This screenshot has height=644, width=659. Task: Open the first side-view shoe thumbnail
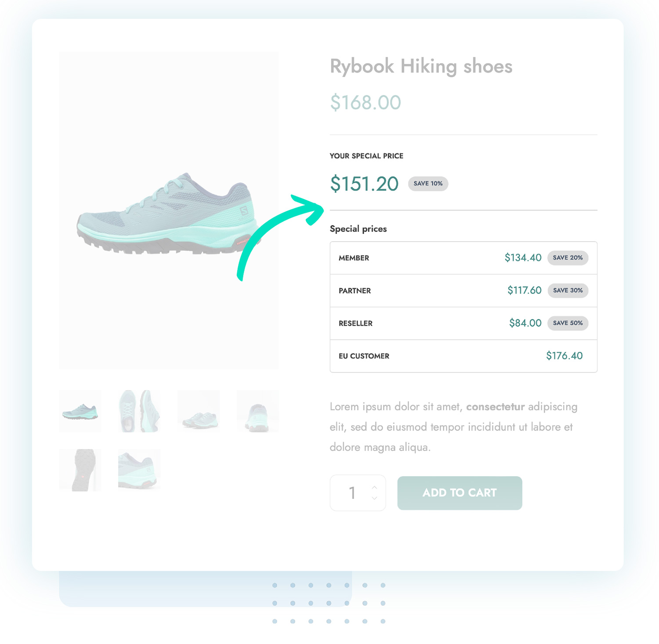80,411
